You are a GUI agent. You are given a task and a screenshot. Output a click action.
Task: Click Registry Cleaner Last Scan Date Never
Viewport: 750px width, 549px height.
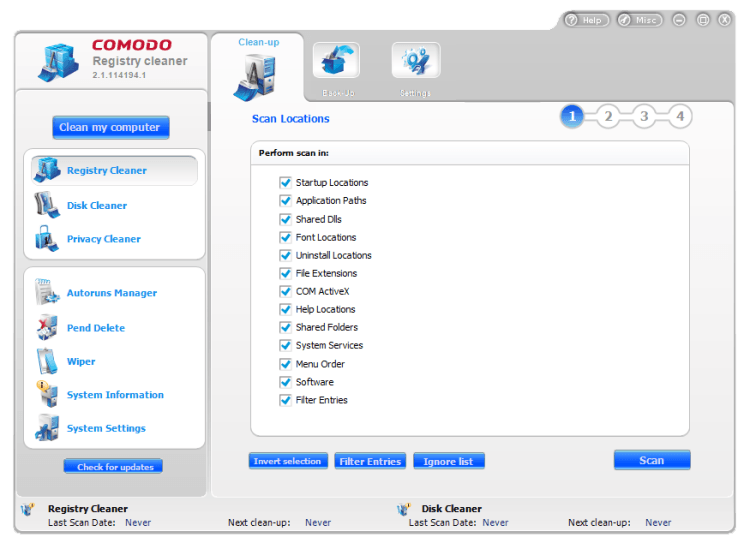(138, 523)
